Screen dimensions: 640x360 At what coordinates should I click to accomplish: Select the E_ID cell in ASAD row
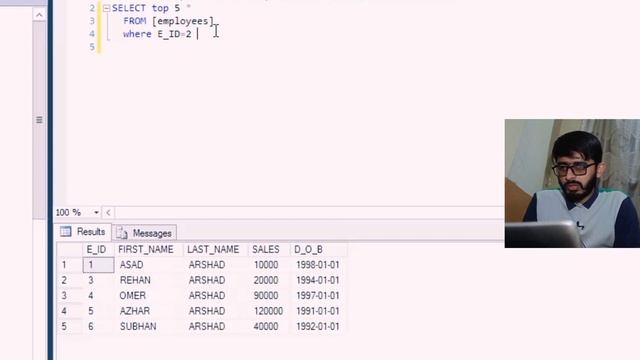point(98,265)
